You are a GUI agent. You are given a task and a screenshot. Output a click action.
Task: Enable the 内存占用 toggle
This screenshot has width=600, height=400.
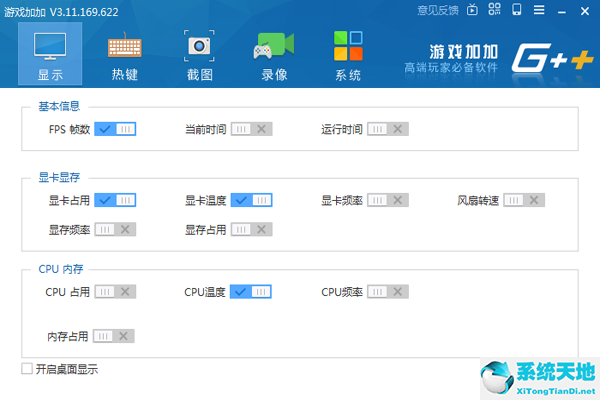click(114, 336)
